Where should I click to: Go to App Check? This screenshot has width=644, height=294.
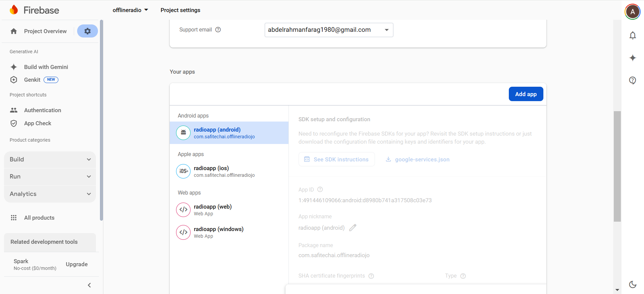tap(38, 123)
